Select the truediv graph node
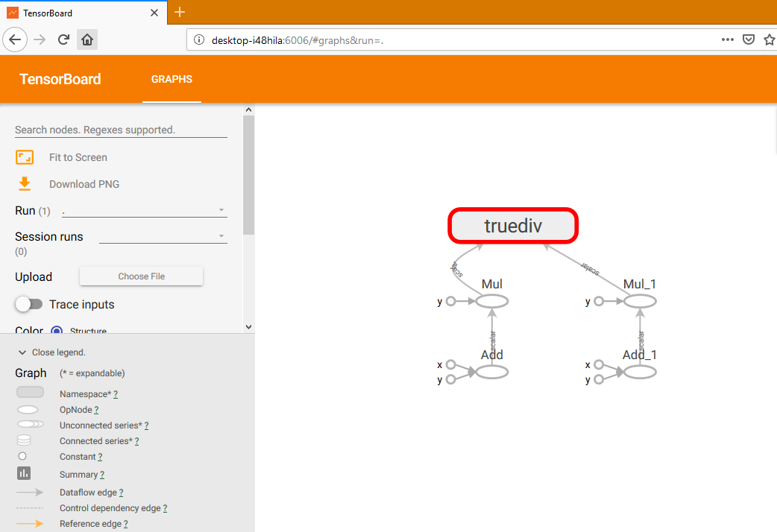This screenshot has width=777, height=532. (x=513, y=226)
